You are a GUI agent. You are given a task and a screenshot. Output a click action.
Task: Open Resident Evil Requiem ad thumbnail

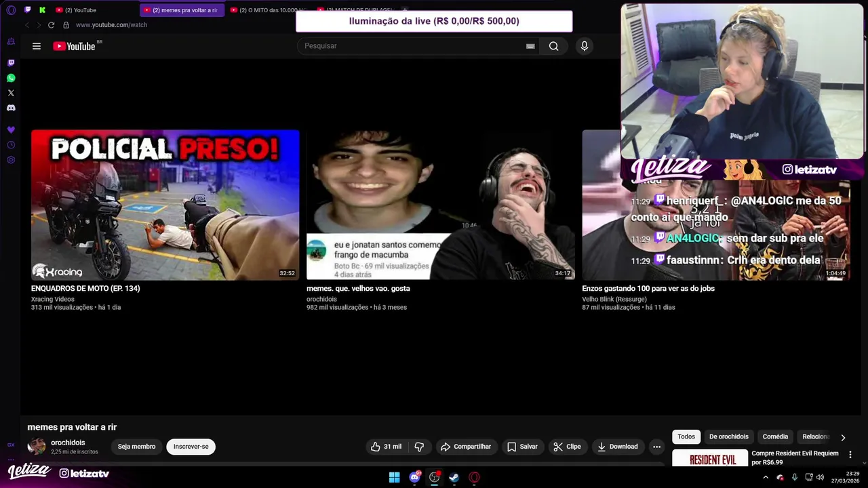pos(710,458)
